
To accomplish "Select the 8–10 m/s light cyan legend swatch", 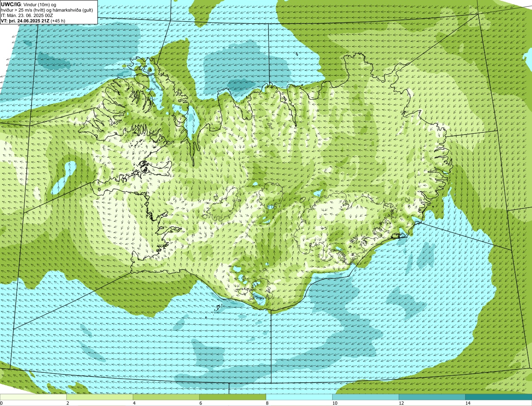I will coord(299,397).
